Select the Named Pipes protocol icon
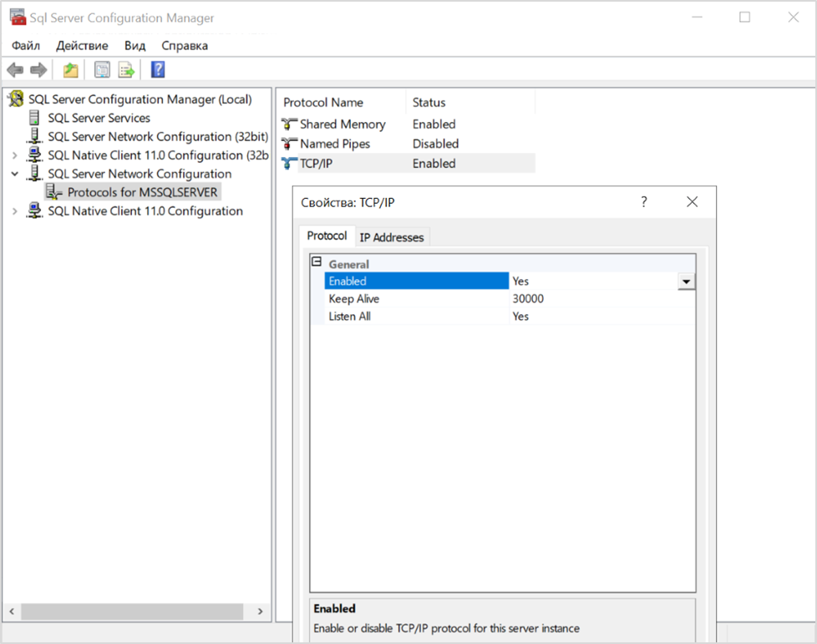 coord(289,144)
